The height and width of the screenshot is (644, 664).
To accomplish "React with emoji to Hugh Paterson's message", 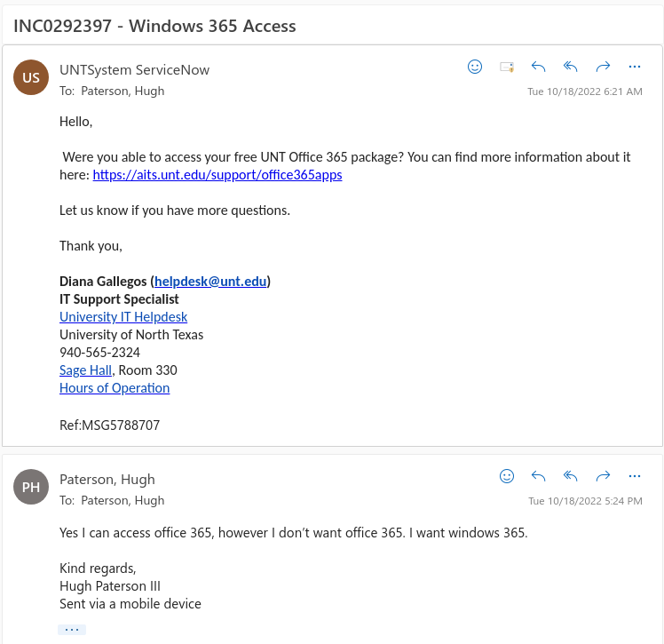I will [507, 476].
